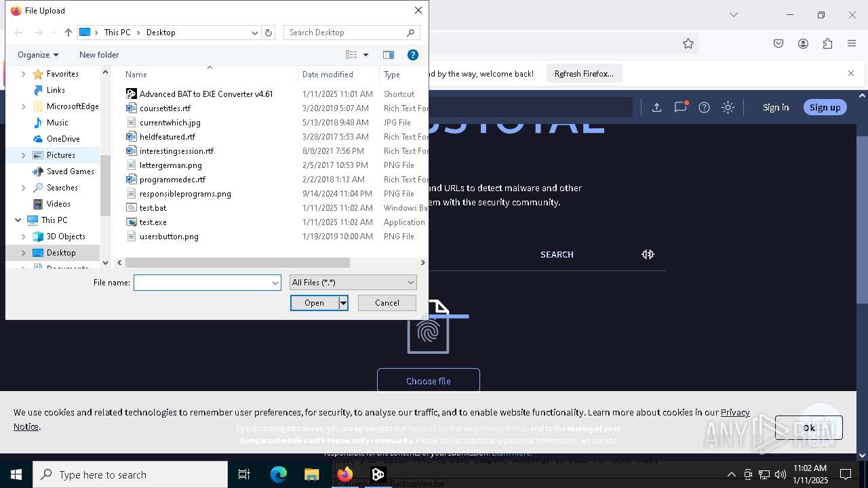Refresh the Desktop folder listing
Viewport: 868px width, 488px height.
269,33
